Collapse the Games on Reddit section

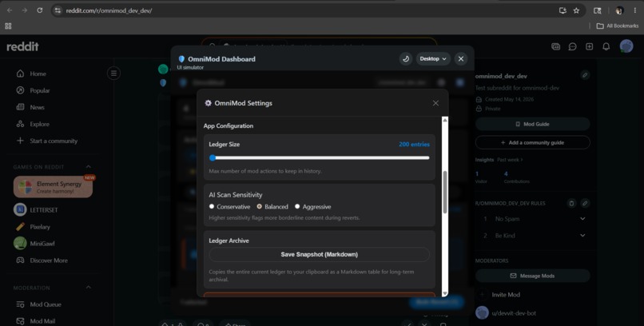tap(89, 167)
